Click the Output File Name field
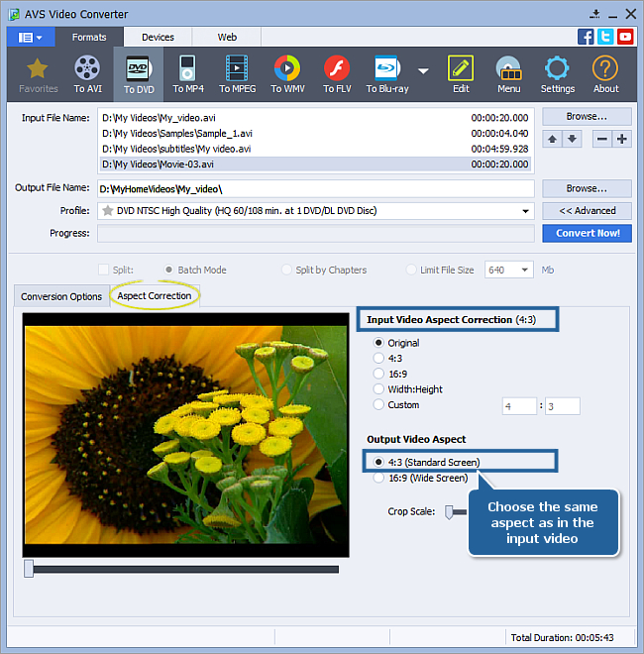 [316, 189]
